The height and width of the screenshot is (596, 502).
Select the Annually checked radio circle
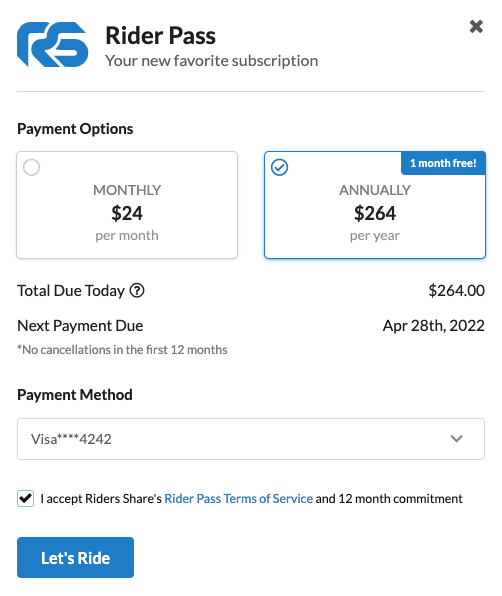[x=279, y=167]
